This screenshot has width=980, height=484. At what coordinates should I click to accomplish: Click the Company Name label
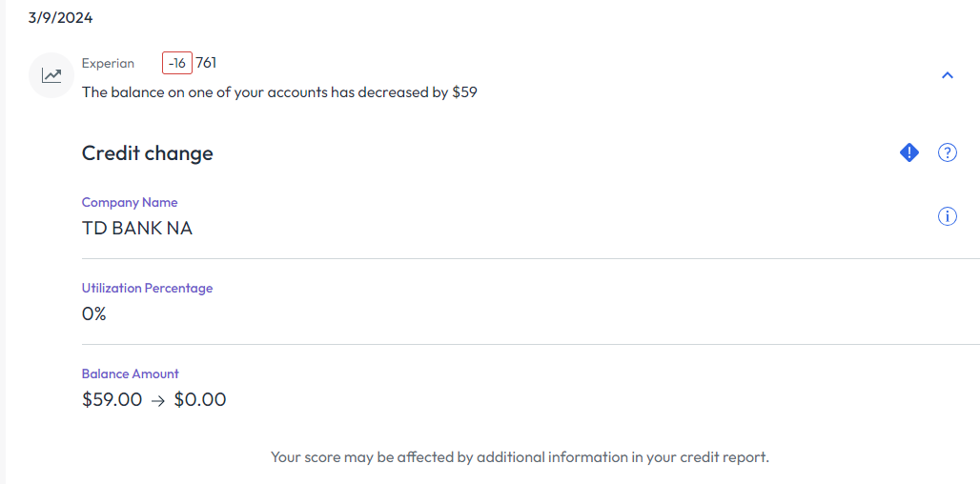(130, 202)
